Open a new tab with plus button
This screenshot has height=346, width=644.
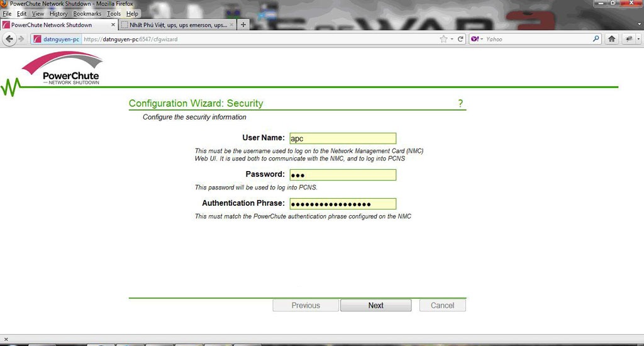point(243,25)
